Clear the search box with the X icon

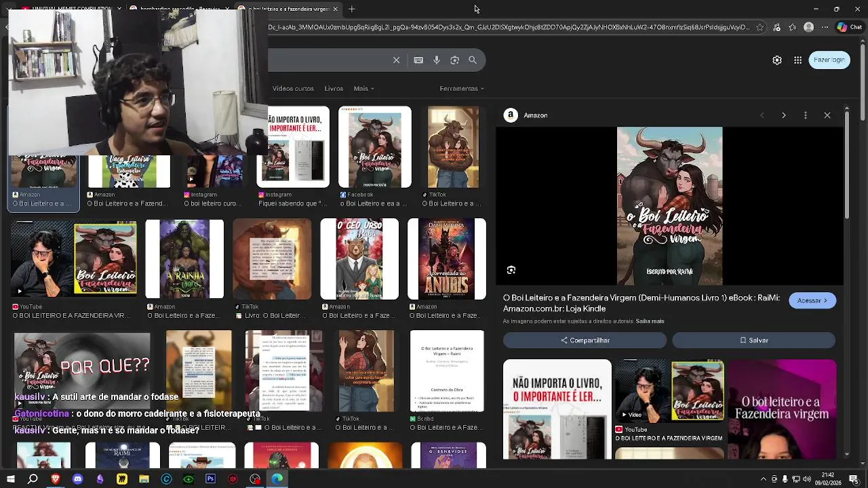[x=397, y=60]
